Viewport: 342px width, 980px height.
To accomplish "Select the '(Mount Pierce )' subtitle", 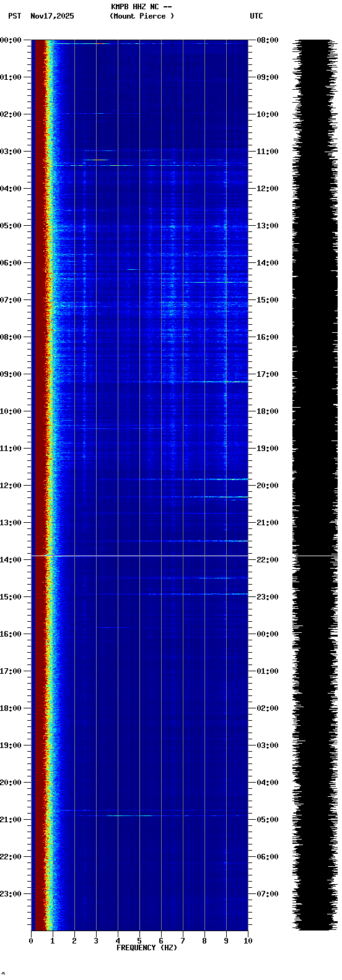I will click(142, 16).
